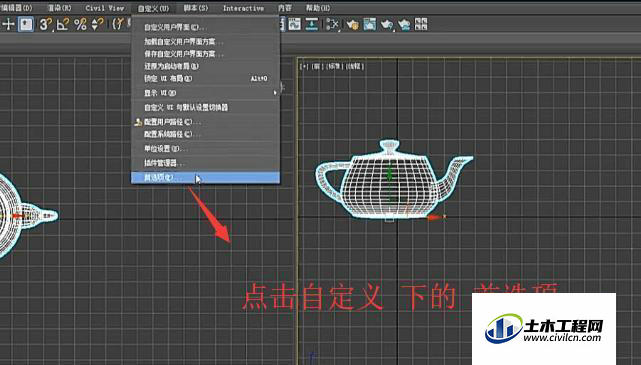The width and height of the screenshot is (641, 365).
Task: Open the [线框] viewport display mode menu
Action: (354, 66)
